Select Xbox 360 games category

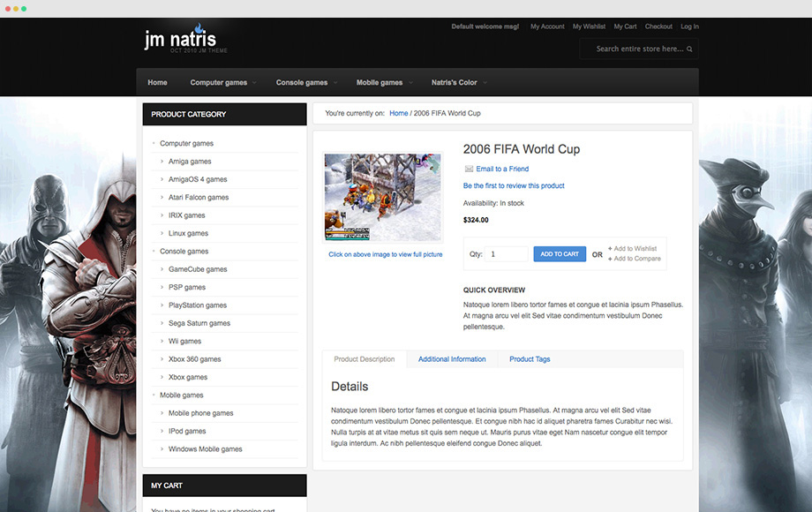point(195,359)
